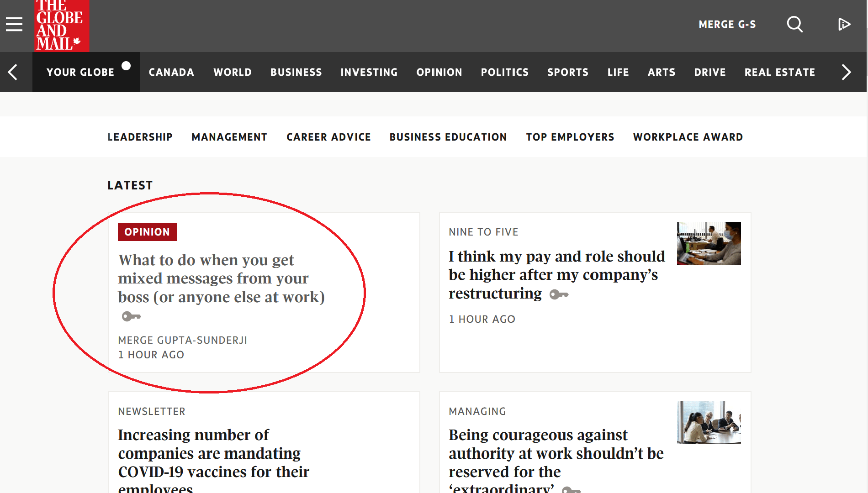This screenshot has height=493, width=868.
Task: Open the Drive section
Action: [x=710, y=72]
